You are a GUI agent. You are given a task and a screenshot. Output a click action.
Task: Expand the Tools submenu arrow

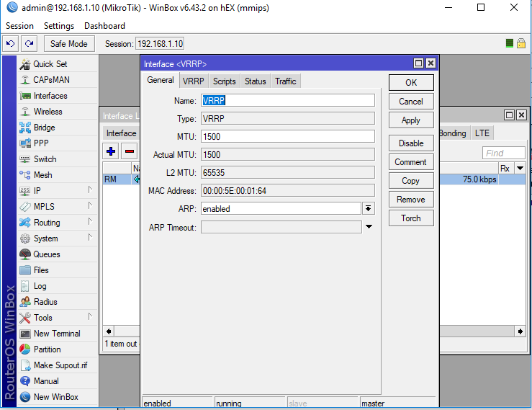click(x=90, y=316)
